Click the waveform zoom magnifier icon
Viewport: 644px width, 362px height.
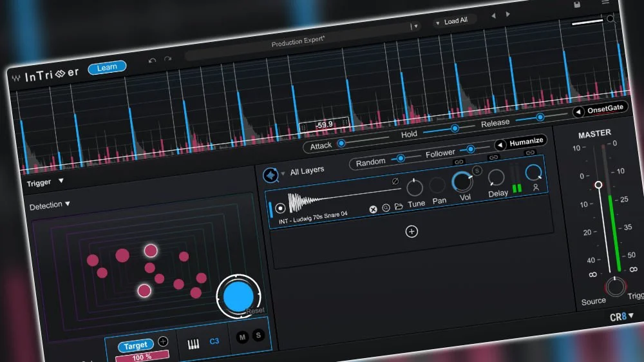(611, 19)
